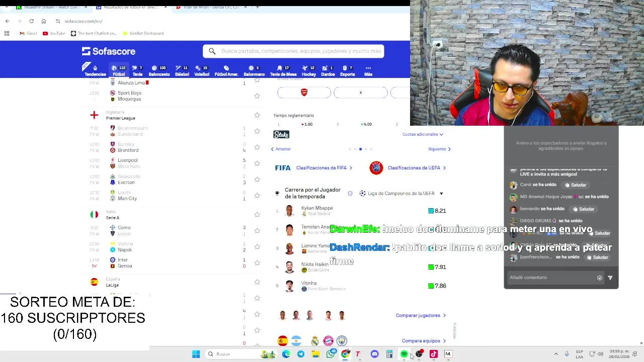Go to Siguiente match card
The image size is (644, 362).
pos(440,149)
